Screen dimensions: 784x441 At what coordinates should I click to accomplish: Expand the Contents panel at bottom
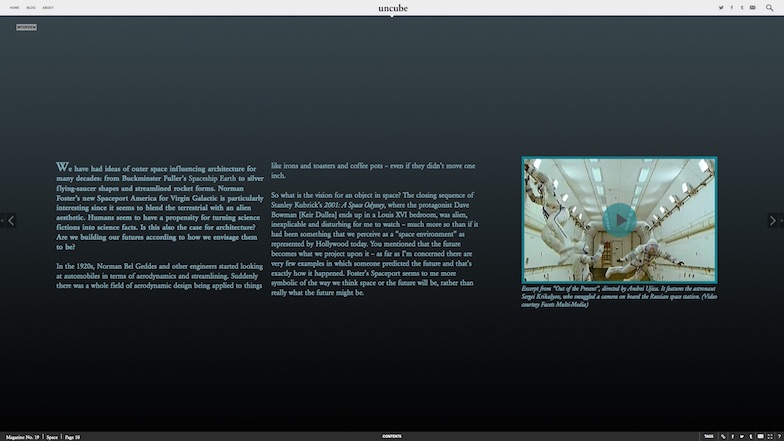click(391, 436)
